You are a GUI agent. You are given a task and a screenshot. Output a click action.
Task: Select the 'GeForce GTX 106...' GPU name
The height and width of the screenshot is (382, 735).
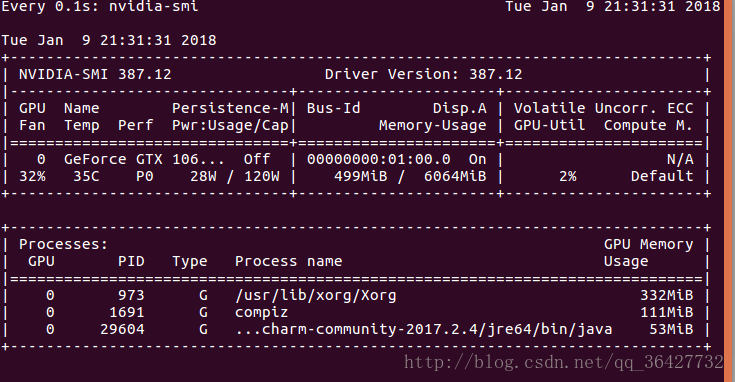coord(144,159)
